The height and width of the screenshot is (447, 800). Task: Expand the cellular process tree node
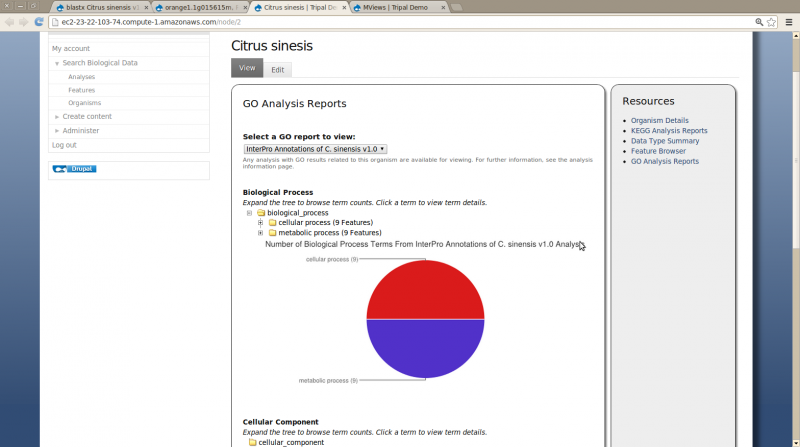click(x=260, y=222)
